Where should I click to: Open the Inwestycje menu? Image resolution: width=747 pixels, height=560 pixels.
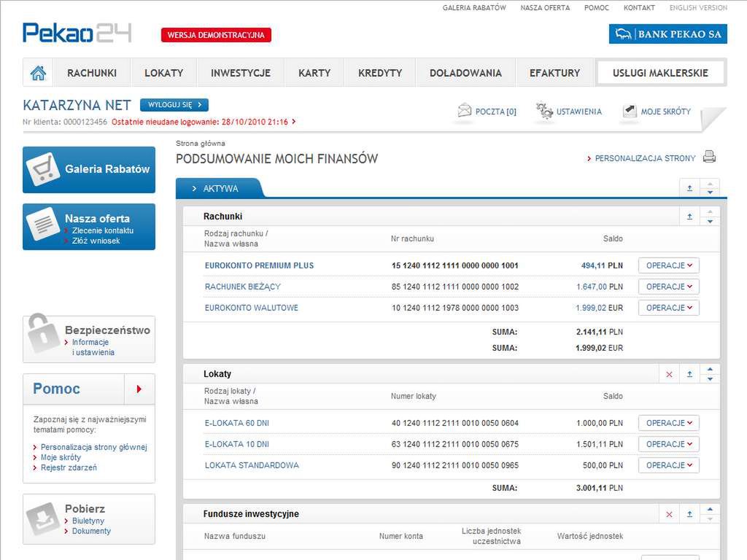[x=241, y=73]
